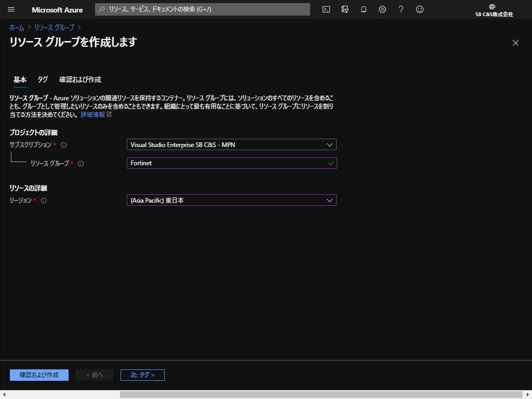The image size is (532, 399).
Task: Send feedback via the smiley icon
Action: pos(420,9)
